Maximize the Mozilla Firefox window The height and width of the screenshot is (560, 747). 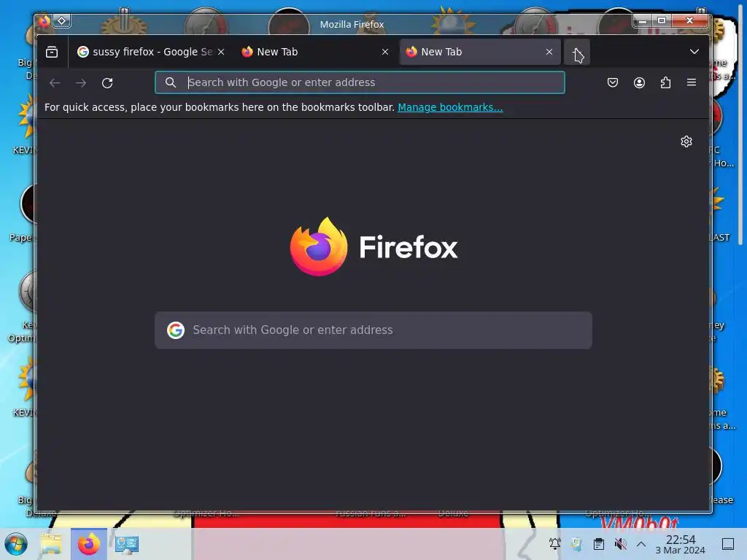(662, 20)
